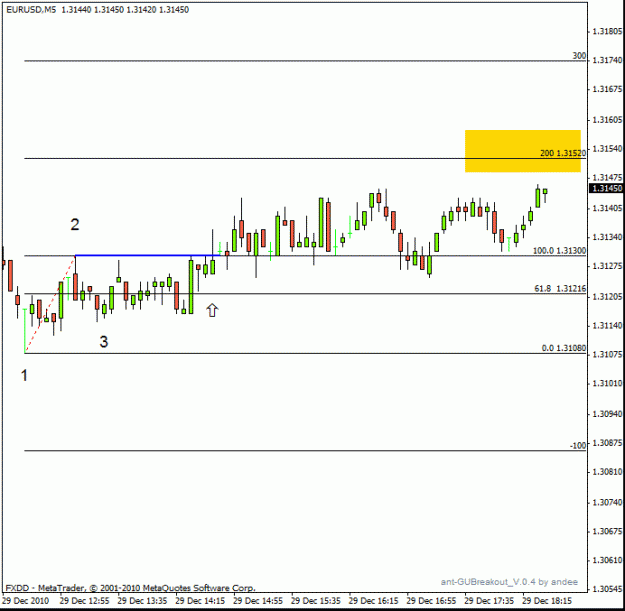Click price axis value 1.30610

click(607, 560)
